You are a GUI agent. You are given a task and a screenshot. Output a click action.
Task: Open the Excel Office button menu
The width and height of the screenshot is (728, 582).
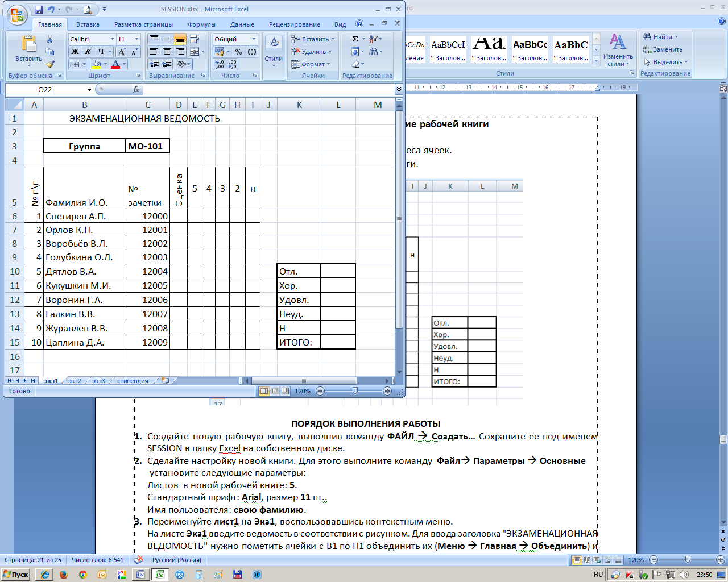[18, 14]
